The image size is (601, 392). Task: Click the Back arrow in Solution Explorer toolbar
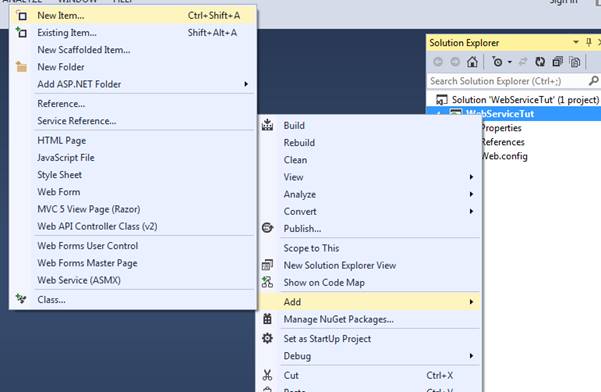pyautogui.click(x=438, y=62)
